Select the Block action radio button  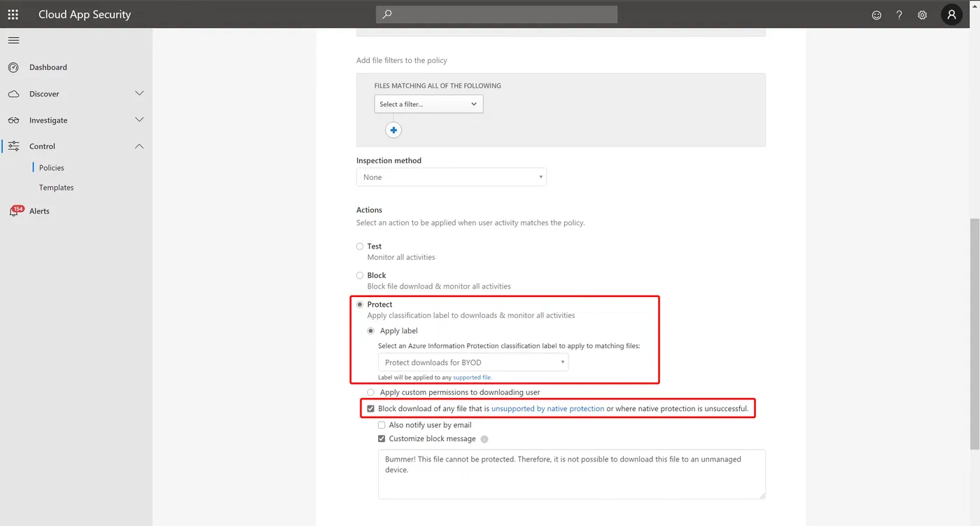(360, 276)
